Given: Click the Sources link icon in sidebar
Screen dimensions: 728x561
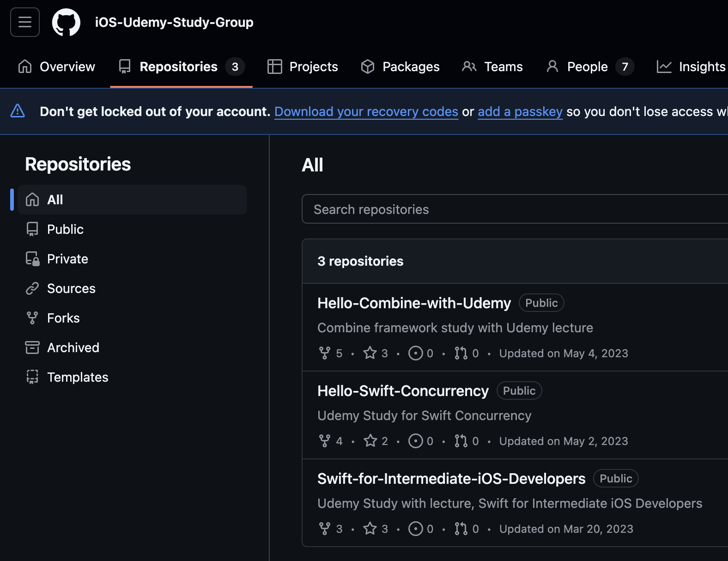Looking at the screenshot, I should point(32,288).
